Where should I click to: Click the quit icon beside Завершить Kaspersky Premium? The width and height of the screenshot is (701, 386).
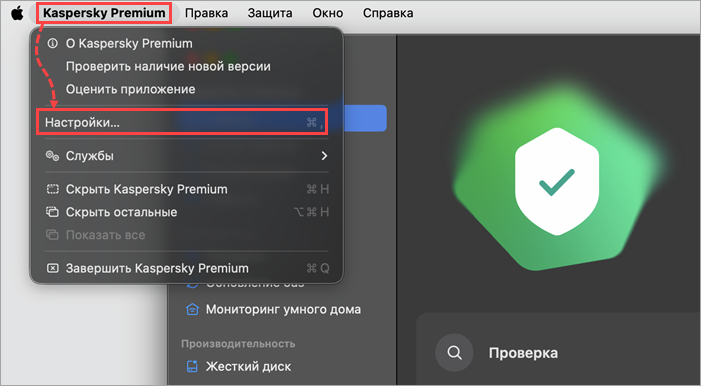click(53, 268)
